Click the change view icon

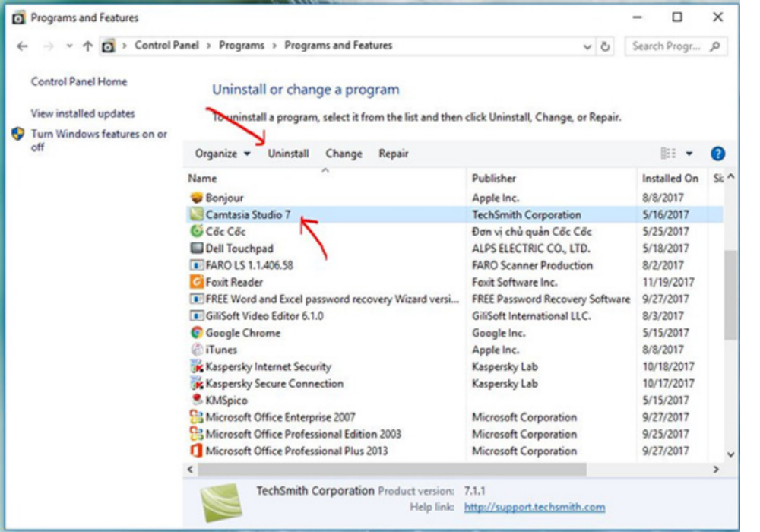[x=668, y=154]
